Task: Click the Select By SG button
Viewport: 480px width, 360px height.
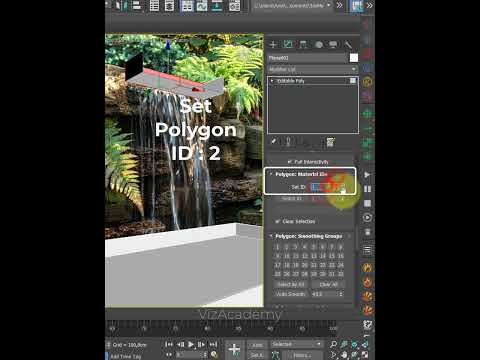Action: [x=291, y=284]
